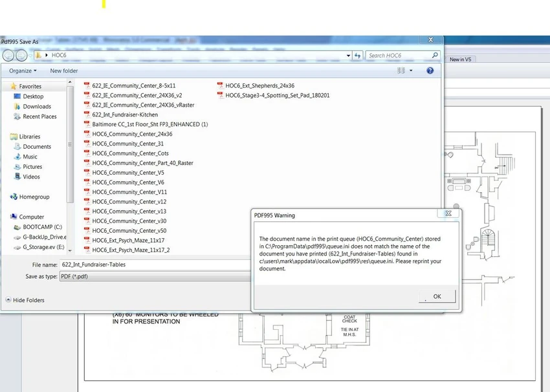This screenshot has width=550, height=392.
Task: Open Recent Places in navigation pane
Action: point(39,116)
